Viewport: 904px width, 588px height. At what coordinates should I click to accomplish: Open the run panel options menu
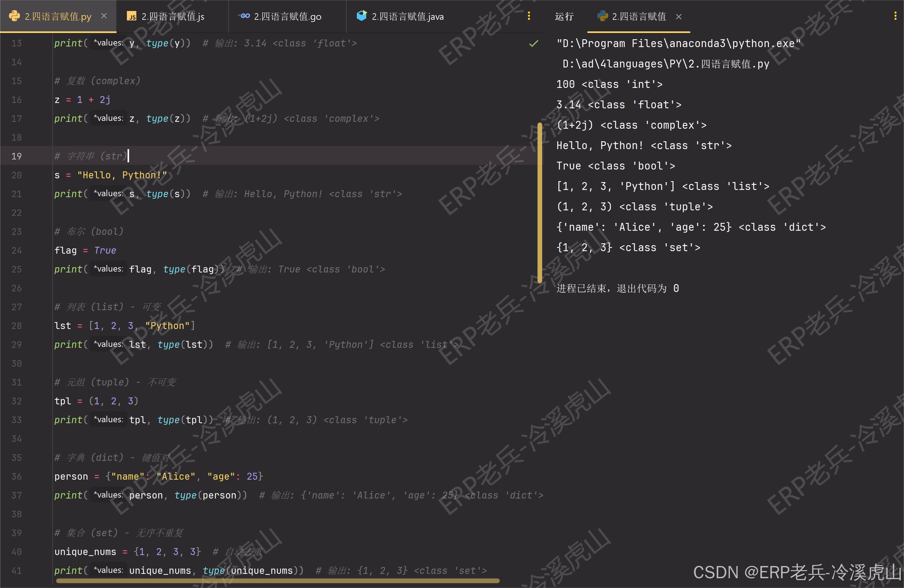tap(895, 16)
